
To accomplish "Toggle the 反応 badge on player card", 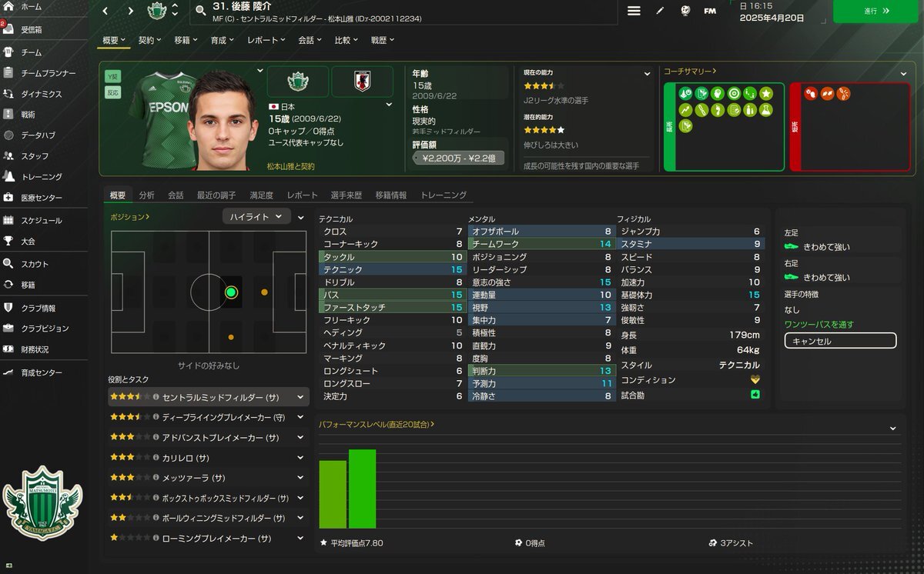I will 112,92.
